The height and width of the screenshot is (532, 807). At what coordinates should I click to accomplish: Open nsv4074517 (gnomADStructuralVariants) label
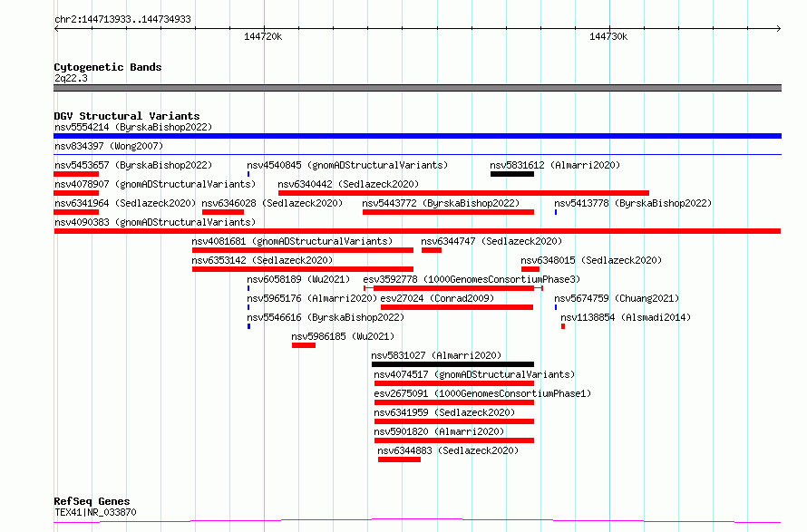pos(474,374)
